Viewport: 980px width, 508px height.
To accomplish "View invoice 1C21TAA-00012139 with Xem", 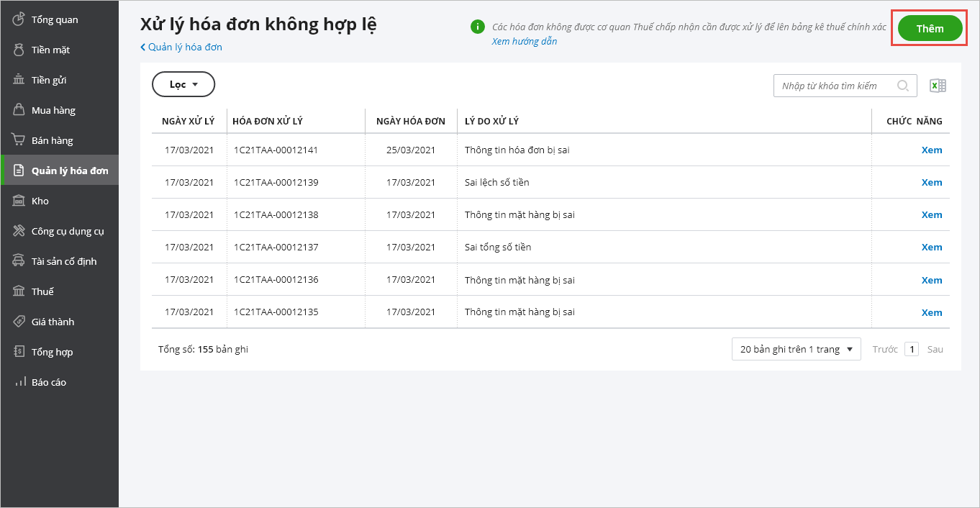I will click(x=932, y=182).
